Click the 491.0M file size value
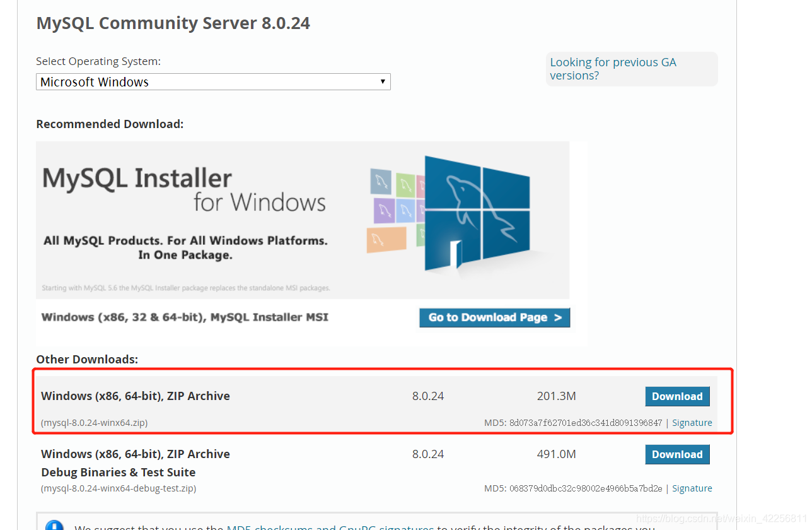812x530 pixels. point(556,454)
